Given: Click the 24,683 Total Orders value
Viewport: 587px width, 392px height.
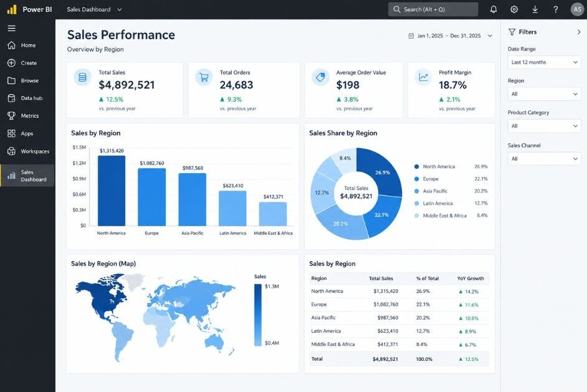Looking at the screenshot, I should [236, 85].
